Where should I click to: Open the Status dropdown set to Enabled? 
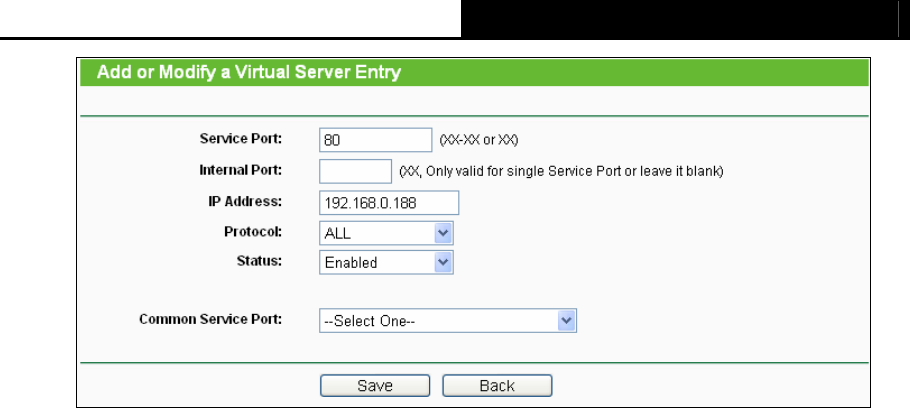coord(386,262)
